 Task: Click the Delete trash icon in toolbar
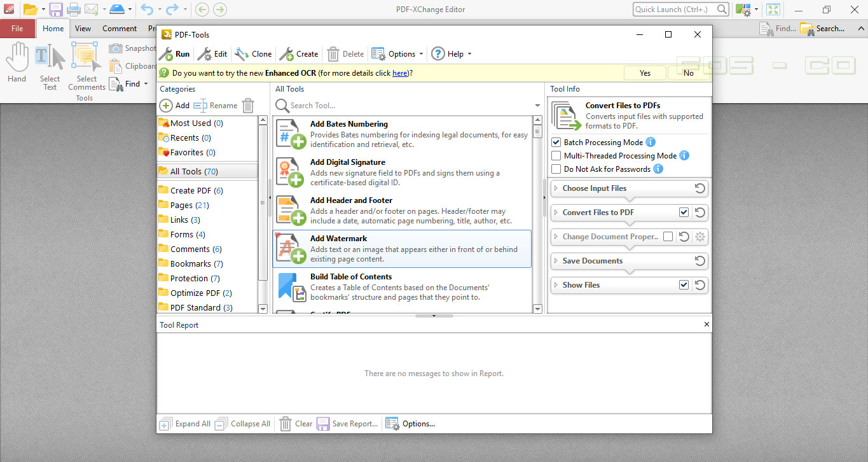[x=333, y=54]
